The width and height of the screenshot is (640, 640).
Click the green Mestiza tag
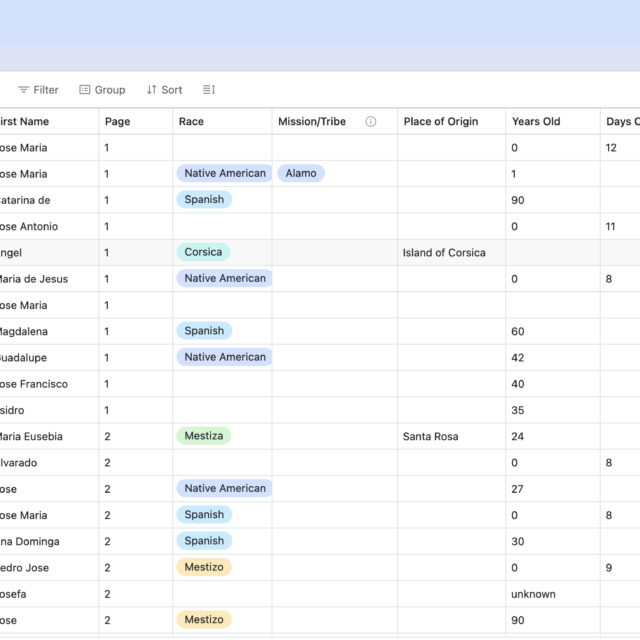pyautogui.click(x=204, y=436)
